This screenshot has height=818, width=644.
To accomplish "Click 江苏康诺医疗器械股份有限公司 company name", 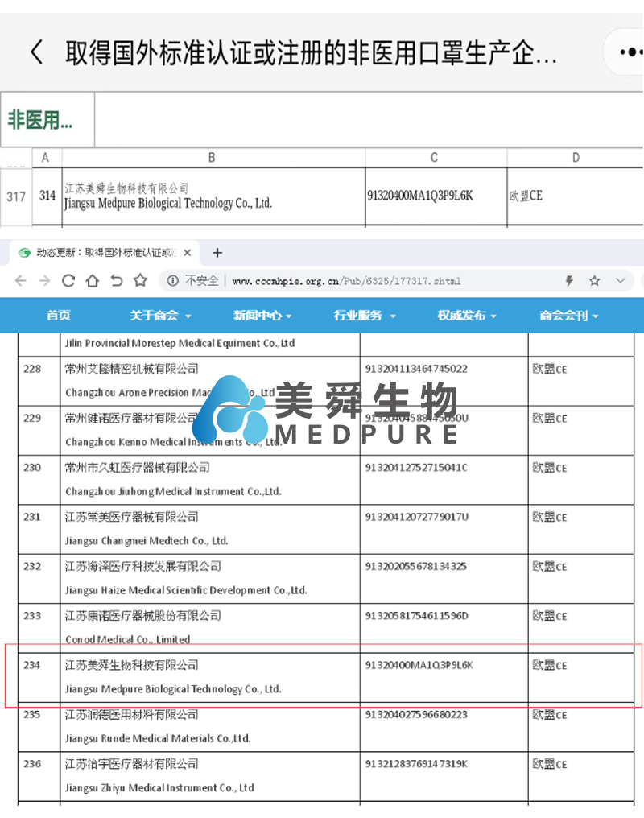I will pyautogui.click(x=142, y=616).
